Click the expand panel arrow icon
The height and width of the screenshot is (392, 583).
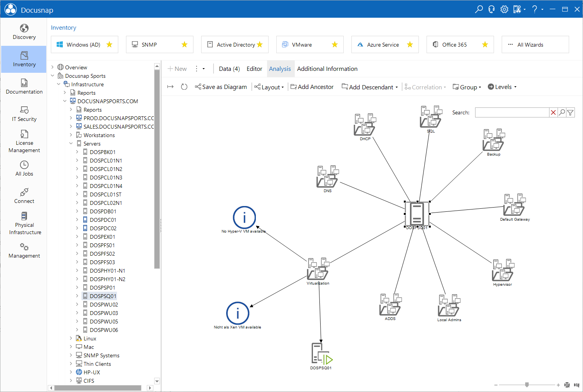pyautogui.click(x=170, y=87)
